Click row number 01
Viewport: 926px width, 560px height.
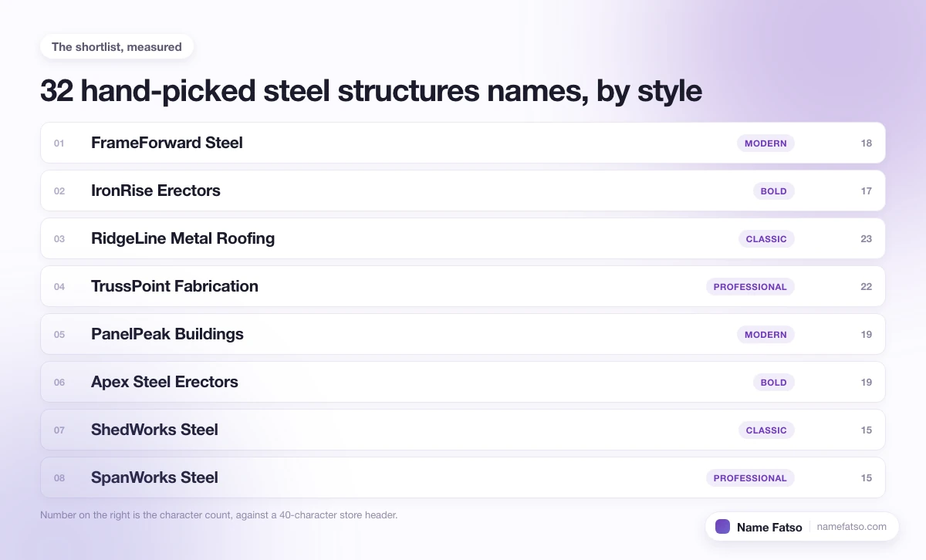click(x=59, y=143)
